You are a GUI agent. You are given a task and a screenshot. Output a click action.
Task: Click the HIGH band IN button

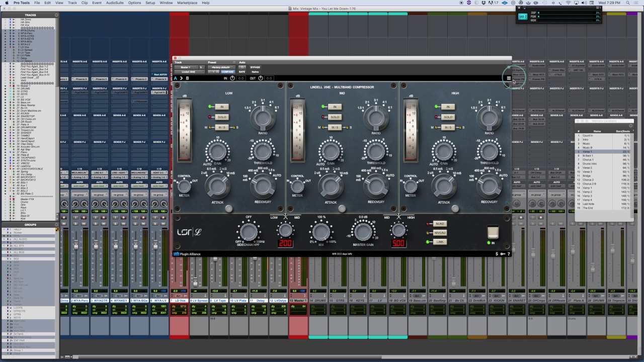coord(448,107)
